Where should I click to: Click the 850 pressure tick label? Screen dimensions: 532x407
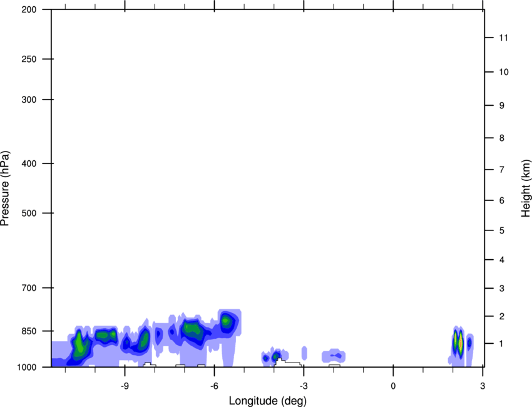point(28,331)
